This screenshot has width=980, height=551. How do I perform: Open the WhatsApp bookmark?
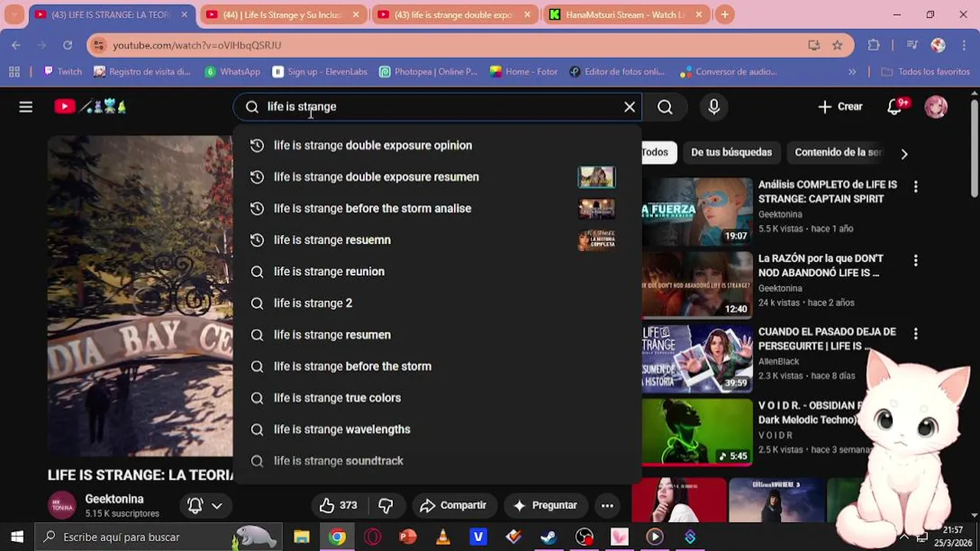[232, 71]
